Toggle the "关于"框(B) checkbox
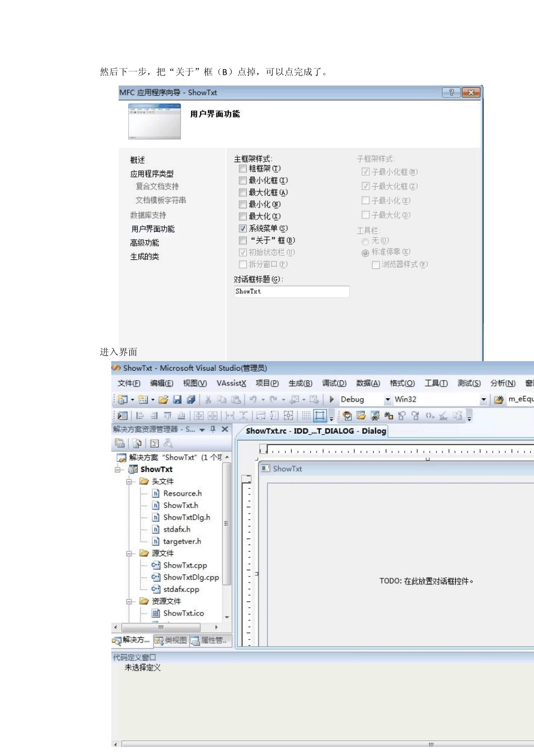The height and width of the screenshot is (756, 534). [x=243, y=240]
